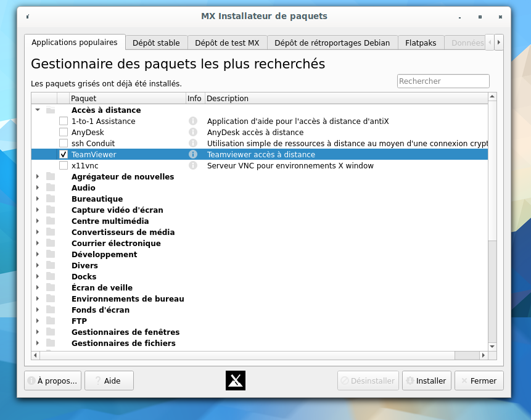The width and height of the screenshot is (531, 420).
Task: Uncheck the TeamViewer checkbox
Action: 64,155
